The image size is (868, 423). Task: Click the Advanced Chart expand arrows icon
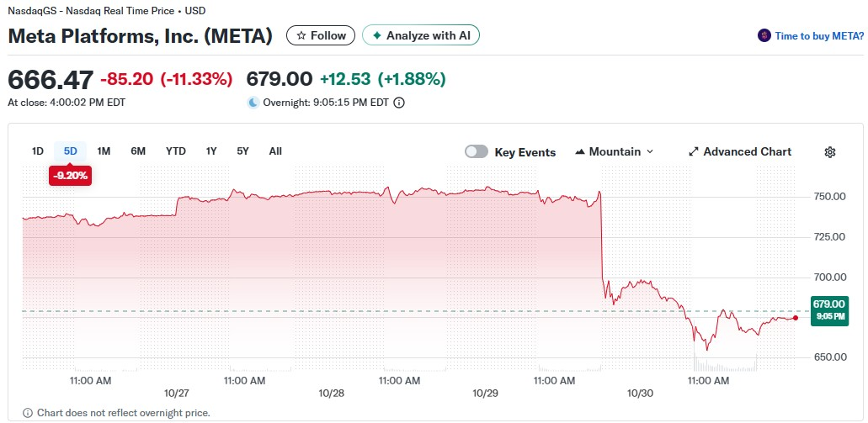coord(694,152)
